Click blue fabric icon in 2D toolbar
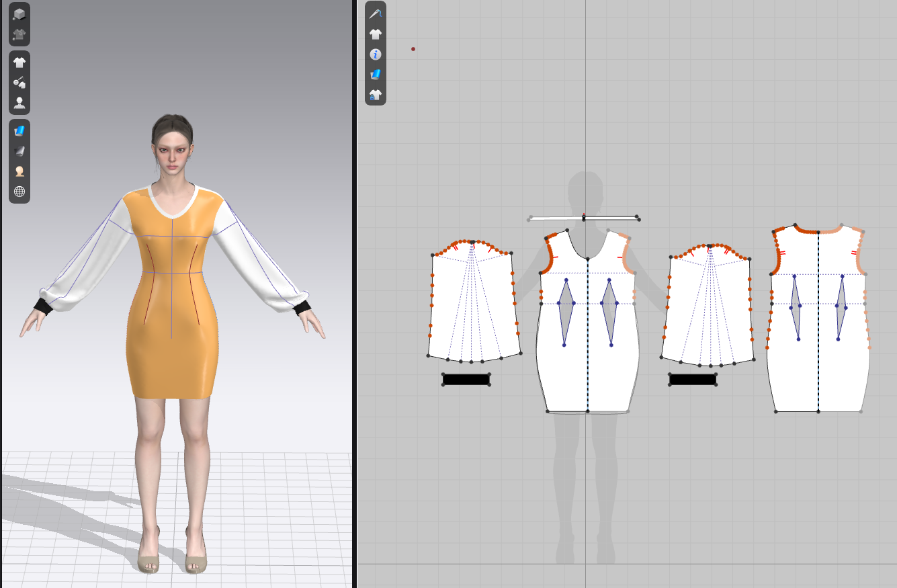This screenshot has height=588, width=897. click(x=376, y=75)
